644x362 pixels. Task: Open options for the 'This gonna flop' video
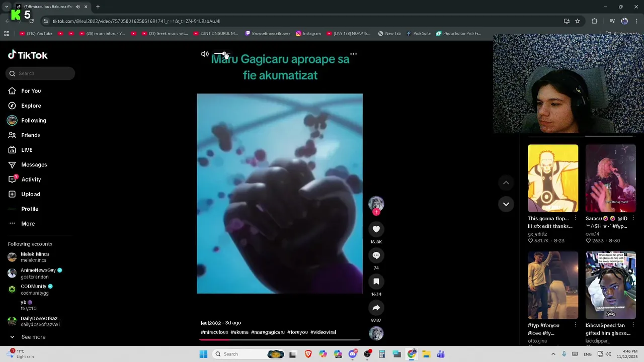click(x=575, y=218)
